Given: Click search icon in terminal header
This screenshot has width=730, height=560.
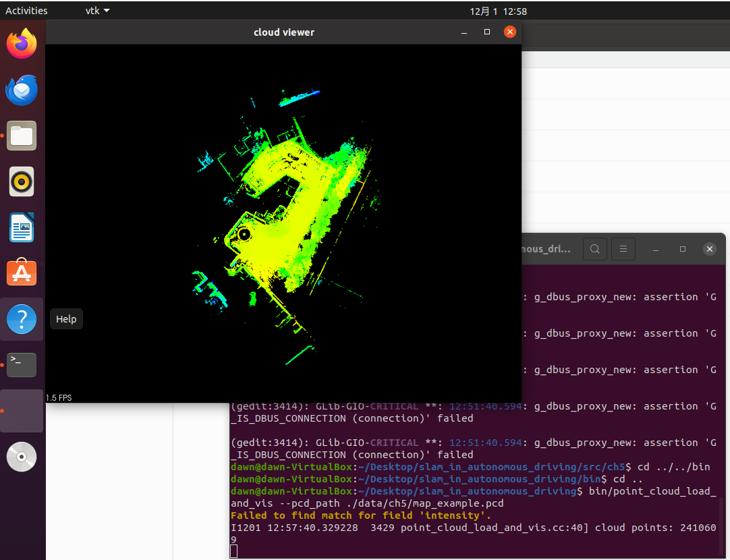Looking at the screenshot, I should (x=594, y=249).
